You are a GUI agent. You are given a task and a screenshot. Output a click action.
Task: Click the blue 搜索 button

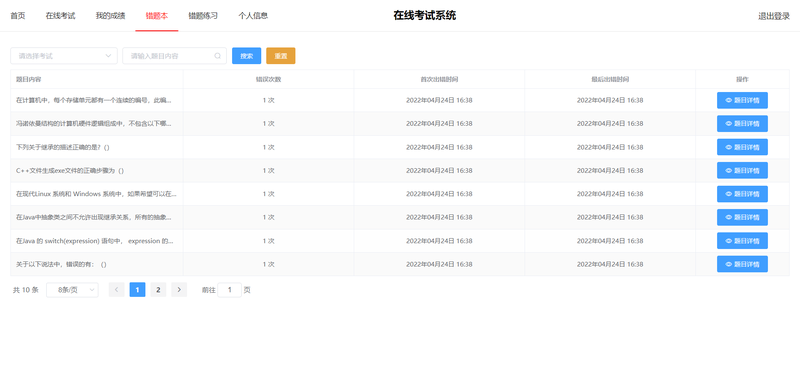click(246, 56)
